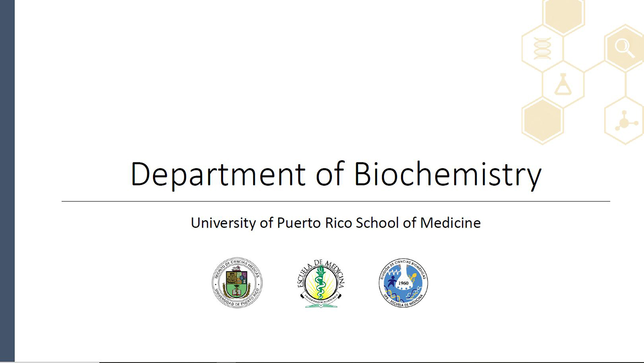Select the Recinto de Ciencias Médicas seal
The height and width of the screenshot is (363, 644).
[x=237, y=283]
